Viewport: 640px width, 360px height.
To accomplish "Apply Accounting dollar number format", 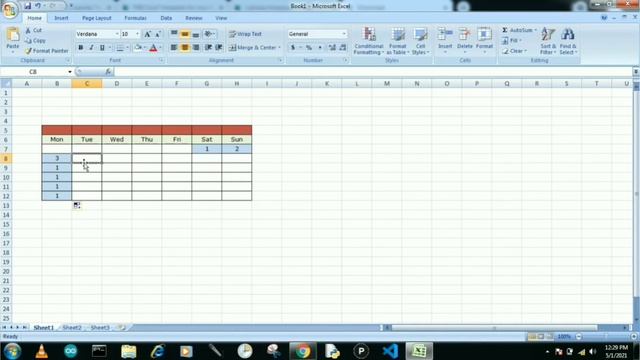I will [293, 48].
